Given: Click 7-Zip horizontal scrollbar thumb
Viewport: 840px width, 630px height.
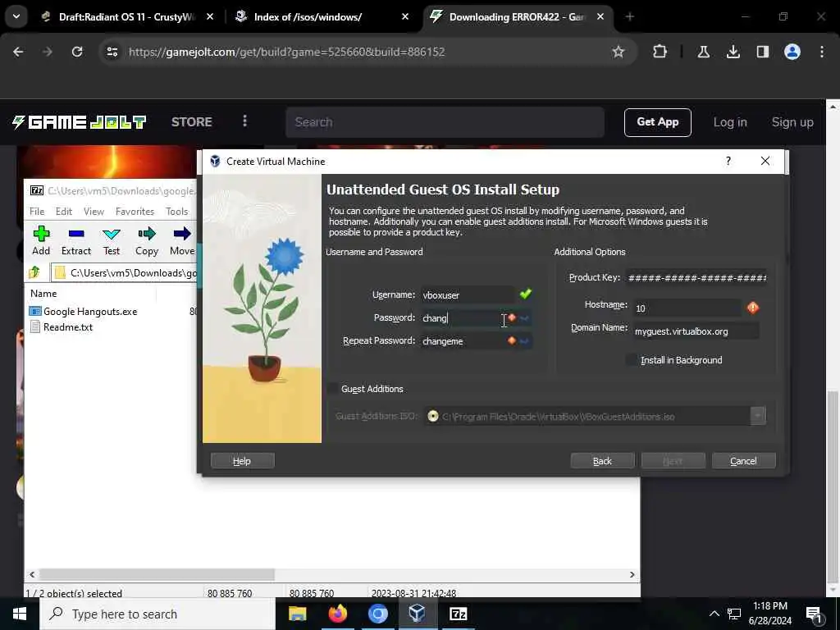Looking at the screenshot, I should [157, 574].
